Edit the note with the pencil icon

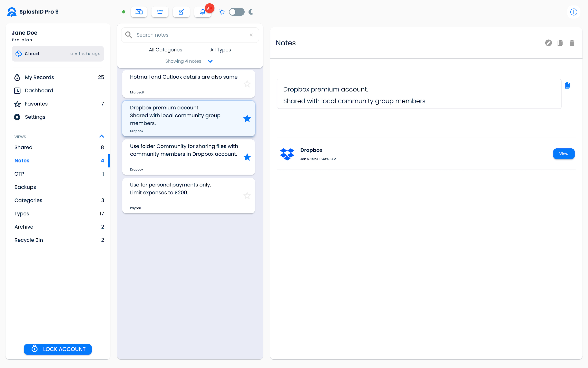[x=548, y=43]
